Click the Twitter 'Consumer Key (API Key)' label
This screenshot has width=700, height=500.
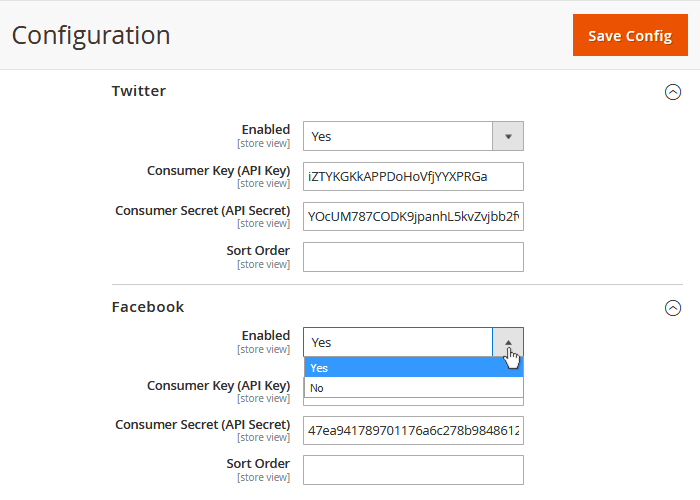click(x=218, y=170)
